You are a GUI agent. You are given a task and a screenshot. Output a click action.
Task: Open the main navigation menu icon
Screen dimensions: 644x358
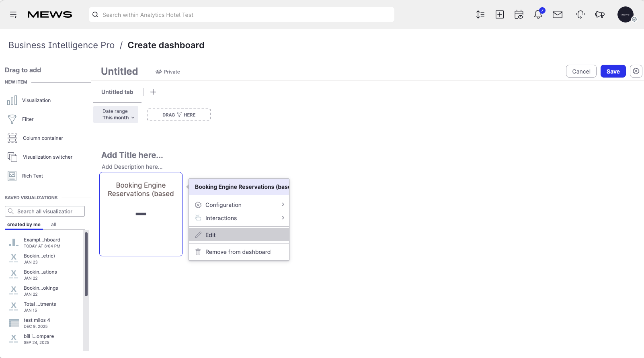(x=13, y=15)
